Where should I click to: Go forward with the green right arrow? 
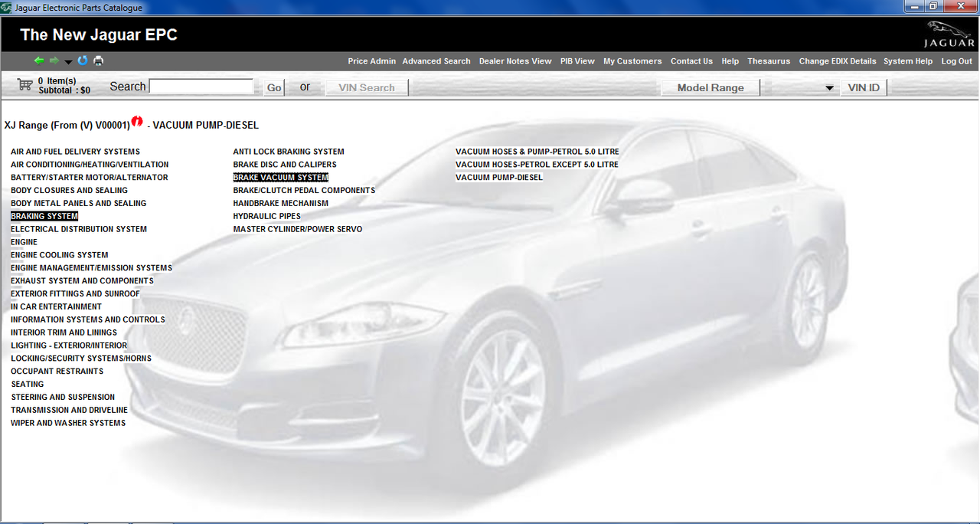coord(54,61)
